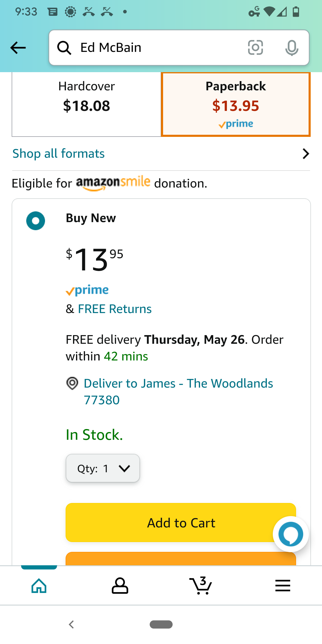The height and width of the screenshot is (644, 322).
Task: Open the account profile icon
Action: 120,586
